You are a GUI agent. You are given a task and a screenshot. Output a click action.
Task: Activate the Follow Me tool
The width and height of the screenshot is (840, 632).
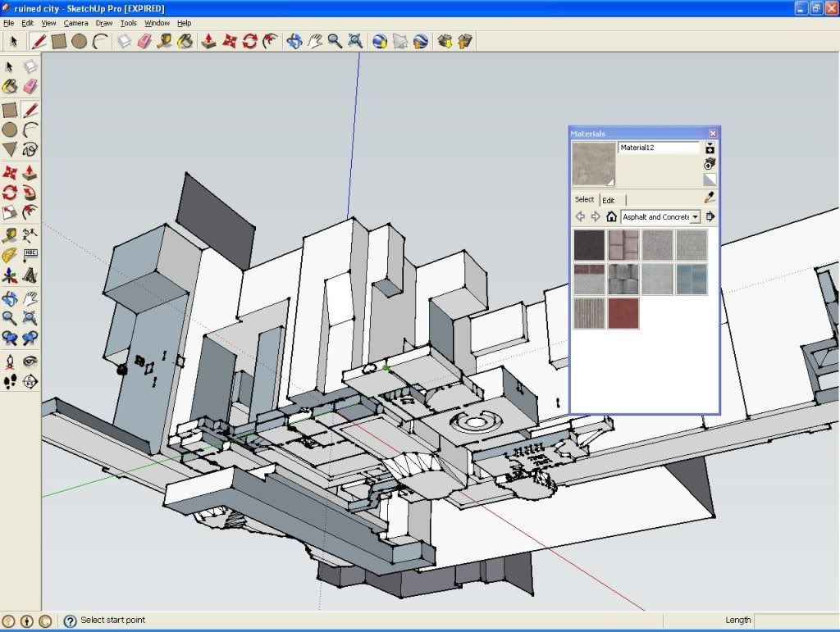click(30, 192)
